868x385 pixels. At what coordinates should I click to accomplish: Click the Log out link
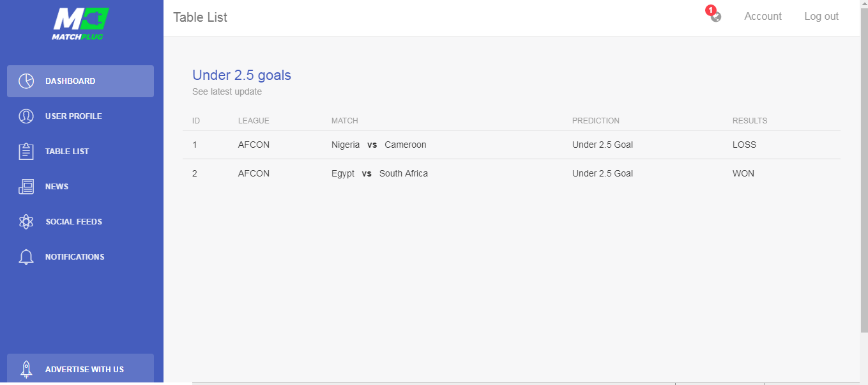click(x=821, y=17)
